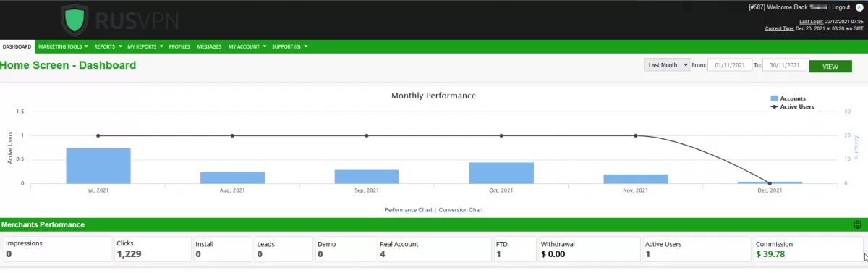Open the Merchants Performance settings gear

point(857,225)
